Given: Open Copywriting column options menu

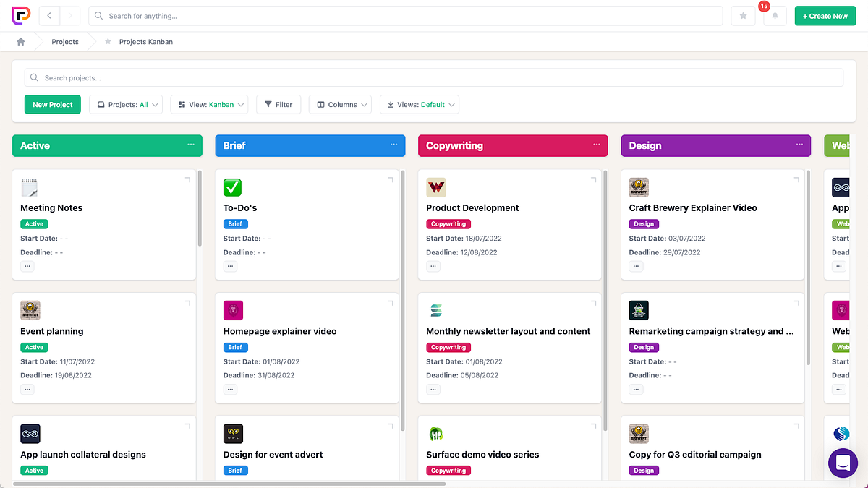Looking at the screenshot, I should pos(597,145).
